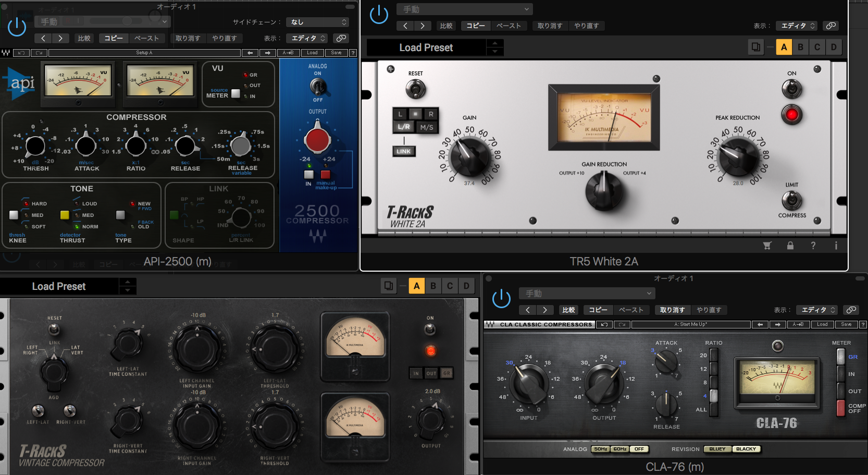Select White 2A preset slot A
Image resolution: width=868 pixels, height=475 pixels.
point(784,47)
